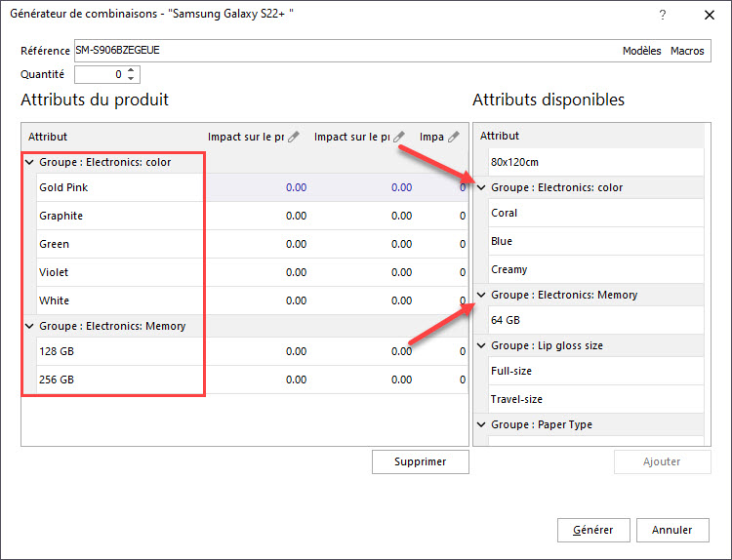Image resolution: width=732 pixels, height=560 pixels.
Task: Decrease the Quantité value with down arrow
Action: click(131, 78)
